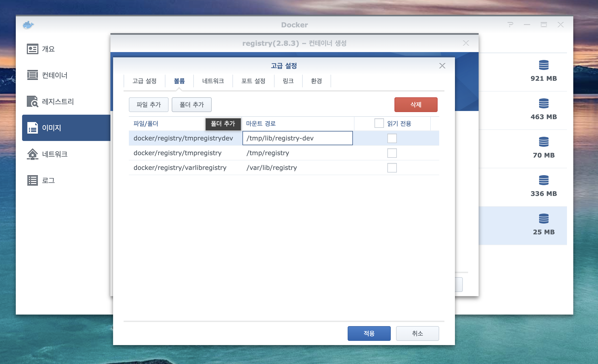Select the 이미지 image sidebar icon
Image resolution: width=598 pixels, height=364 pixels.
[x=33, y=128]
